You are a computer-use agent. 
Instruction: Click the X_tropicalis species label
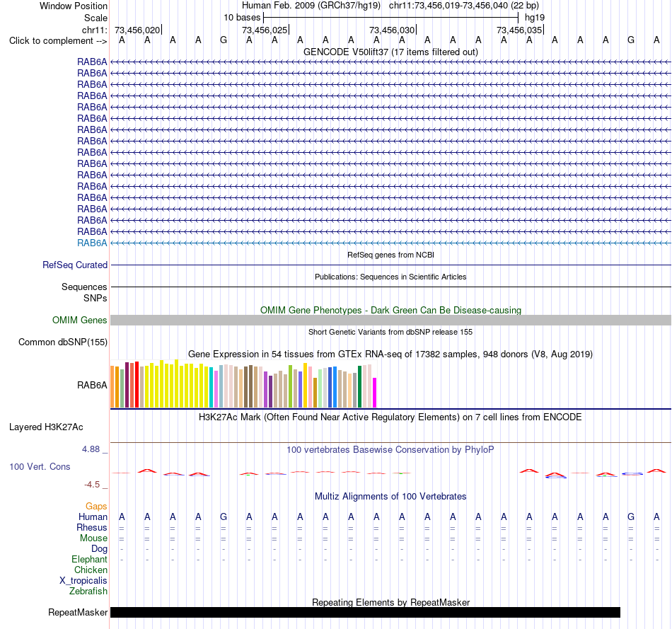coord(83,581)
